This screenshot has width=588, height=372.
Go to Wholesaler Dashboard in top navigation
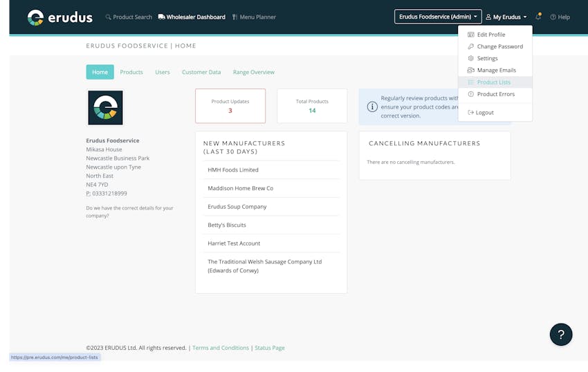pos(192,17)
